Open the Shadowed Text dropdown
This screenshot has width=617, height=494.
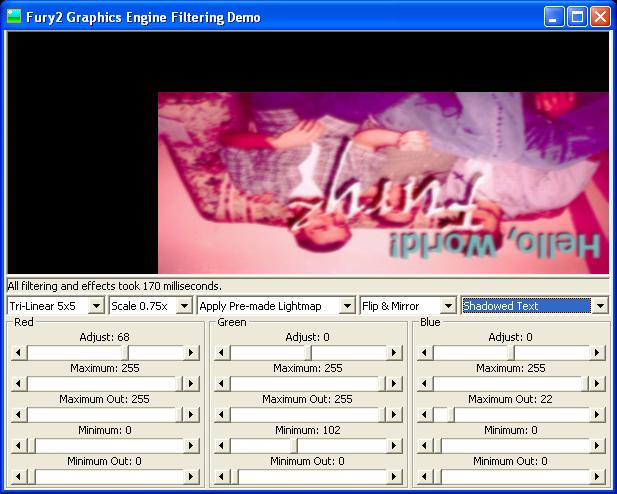[x=599, y=306]
